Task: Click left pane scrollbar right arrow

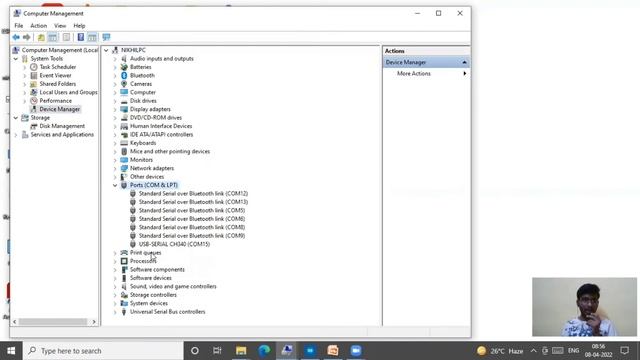Action: click(x=94, y=322)
